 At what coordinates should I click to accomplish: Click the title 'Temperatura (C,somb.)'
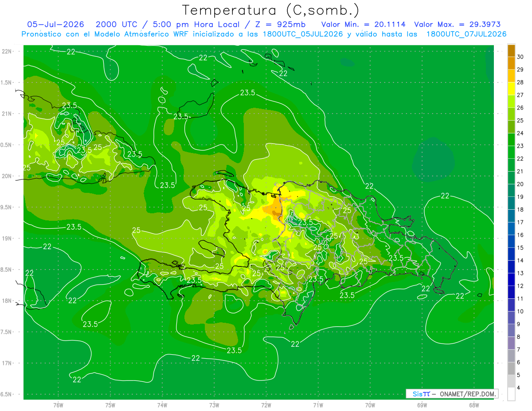pyautogui.click(x=271, y=10)
